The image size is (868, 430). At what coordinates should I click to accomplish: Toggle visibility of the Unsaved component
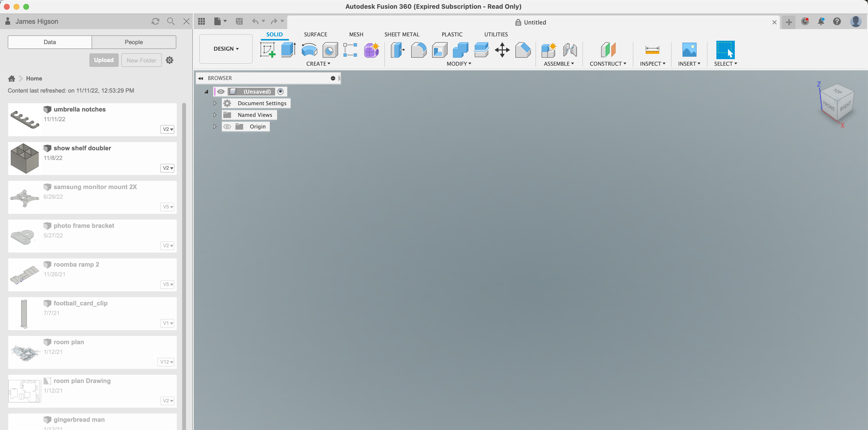[221, 91]
